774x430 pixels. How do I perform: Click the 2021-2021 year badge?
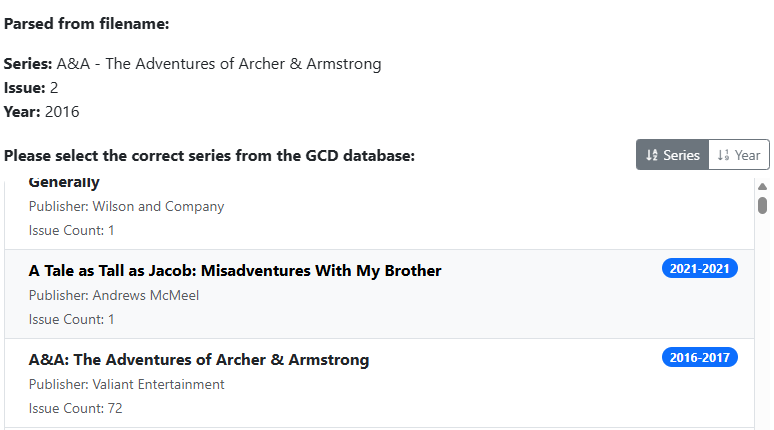[700, 268]
